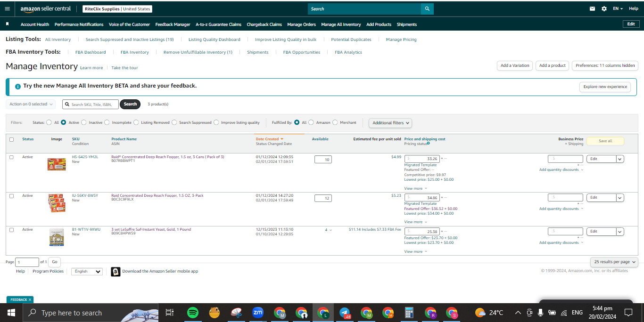This screenshot has height=322, width=644.
Task: Click the Add a Variation button
Action: pos(515,65)
